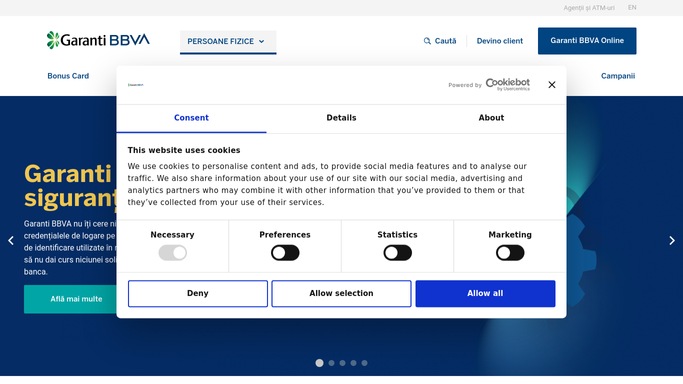
Task: Select the second carousel dot
Action: pos(331,363)
